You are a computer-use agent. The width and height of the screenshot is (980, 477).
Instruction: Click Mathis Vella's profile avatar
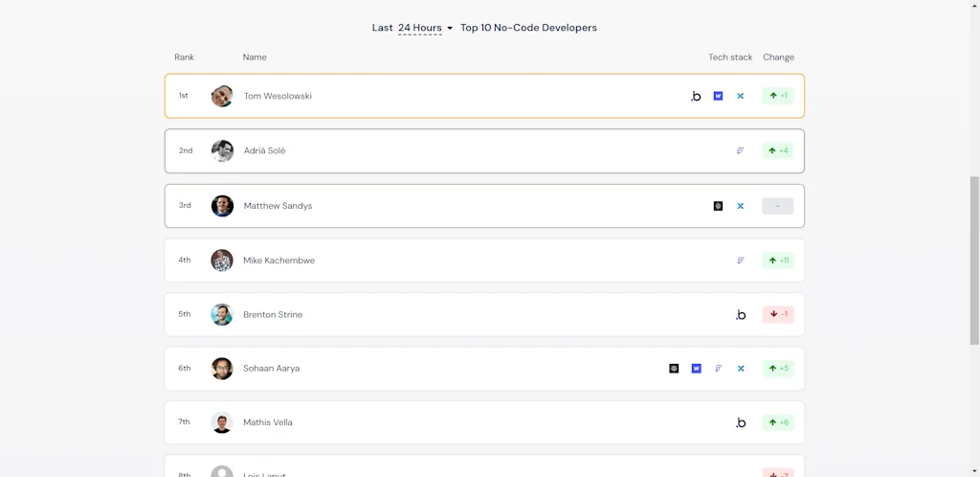222,422
